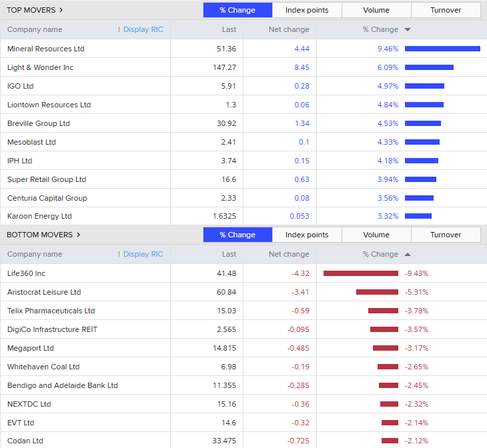
Task: Open Telix Pharmaceuticals Ltd row
Action: (x=51, y=311)
